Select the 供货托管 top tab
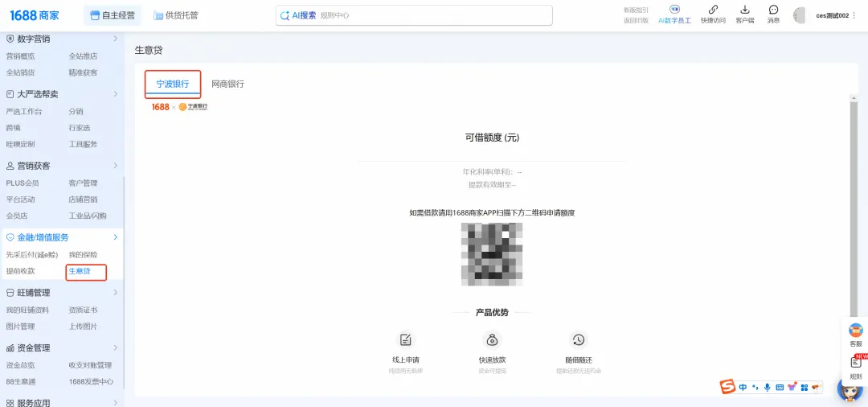This screenshot has height=407, width=868. pos(176,15)
